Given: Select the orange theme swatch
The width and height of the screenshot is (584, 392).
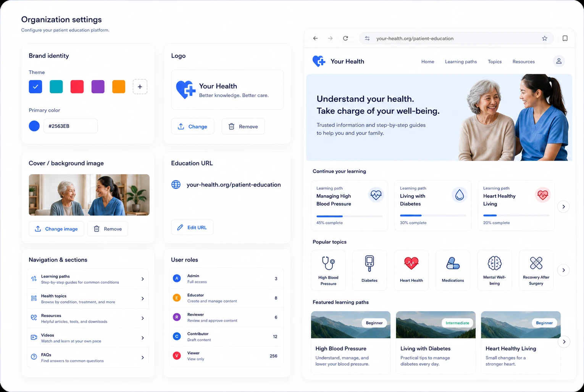Looking at the screenshot, I should tap(119, 87).
